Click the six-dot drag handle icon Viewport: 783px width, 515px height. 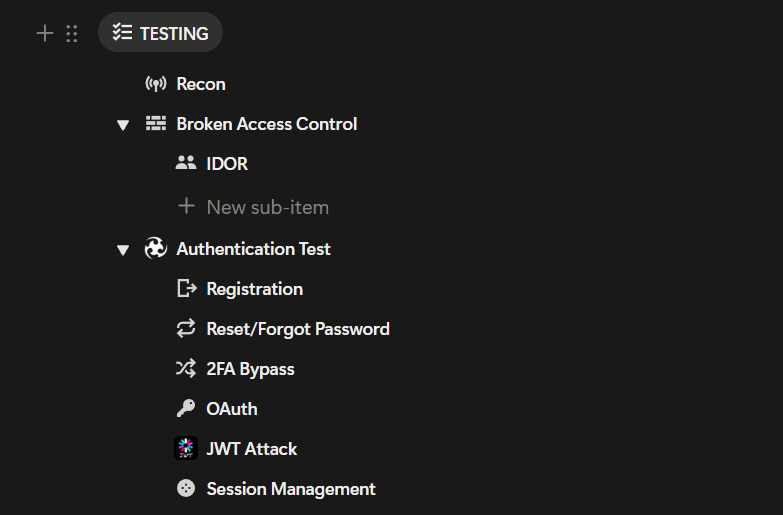[x=72, y=33]
